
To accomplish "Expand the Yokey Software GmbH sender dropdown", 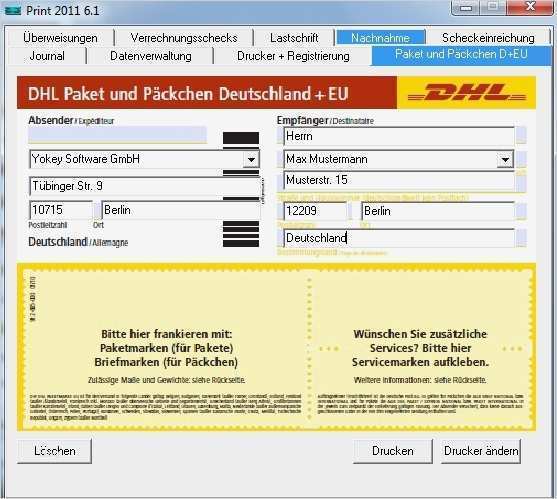I will [251, 159].
